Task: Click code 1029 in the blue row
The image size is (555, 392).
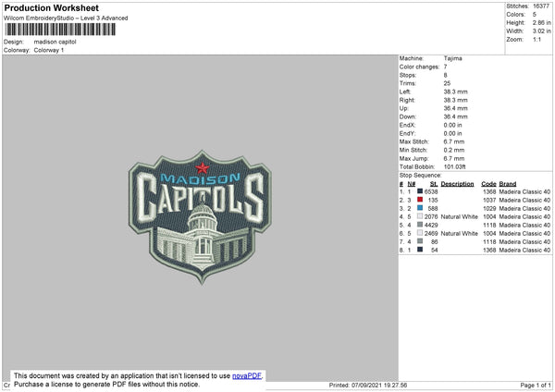Action: [489, 208]
